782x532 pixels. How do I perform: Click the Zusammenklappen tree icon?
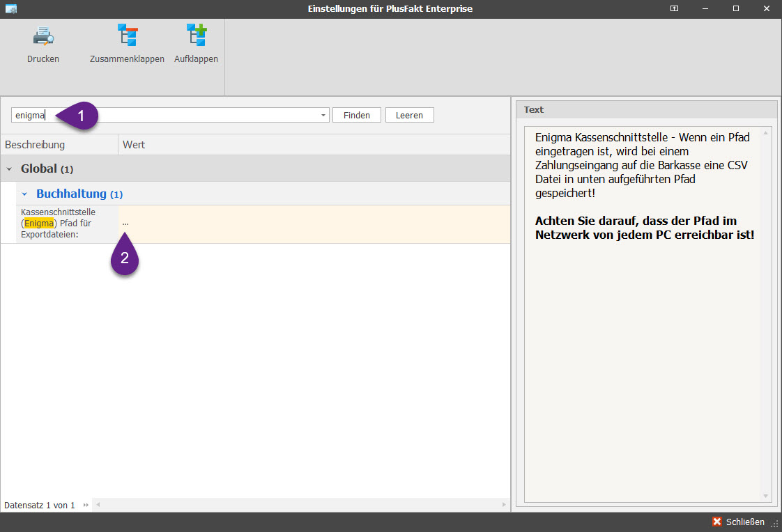click(x=127, y=35)
